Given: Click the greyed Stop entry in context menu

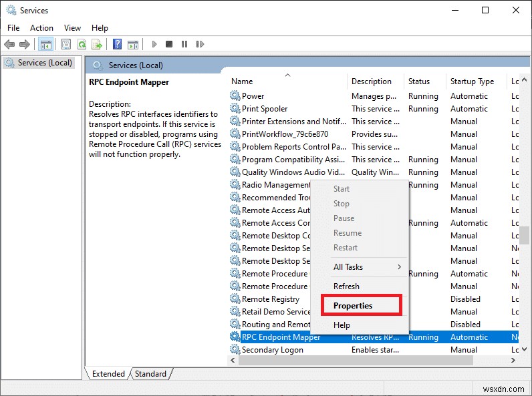Looking at the screenshot, I should (342, 204).
